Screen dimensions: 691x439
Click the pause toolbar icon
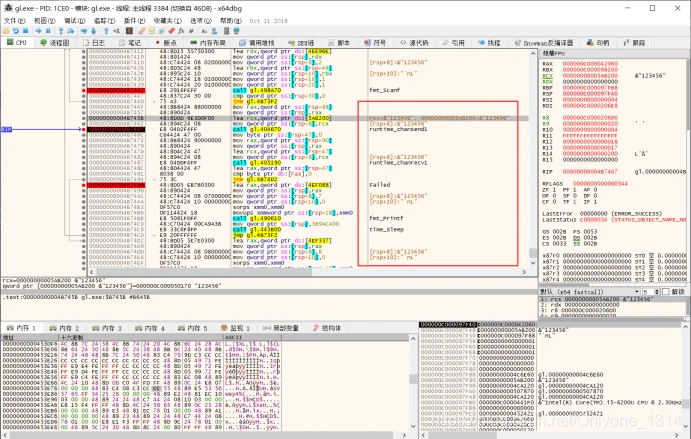pos(48,31)
